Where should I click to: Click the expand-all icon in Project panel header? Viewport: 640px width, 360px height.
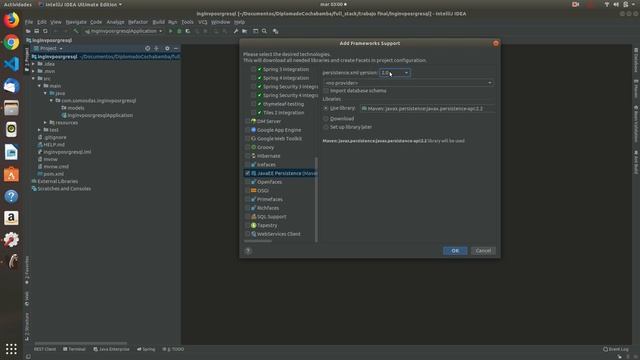156,48
